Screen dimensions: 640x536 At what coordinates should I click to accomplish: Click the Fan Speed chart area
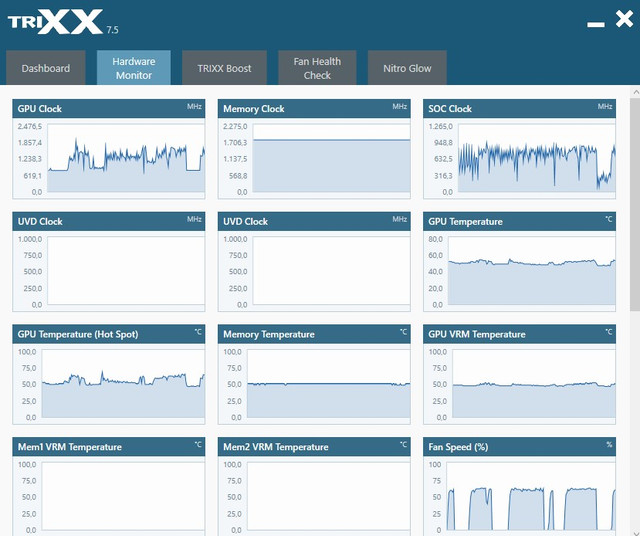[531, 496]
